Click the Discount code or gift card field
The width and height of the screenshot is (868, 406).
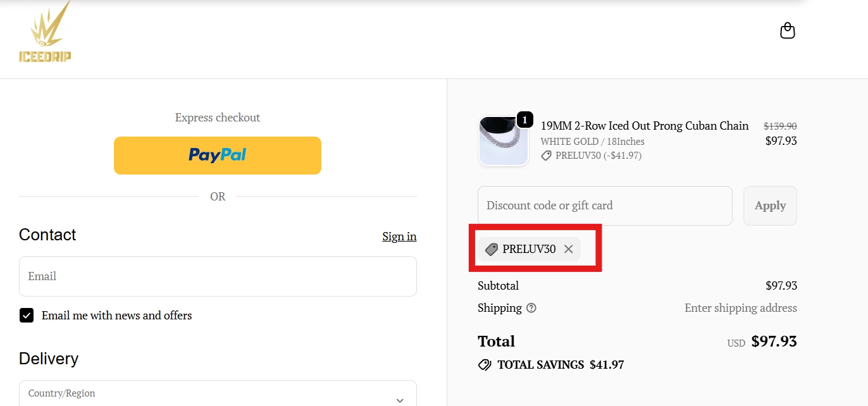pos(605,206)
